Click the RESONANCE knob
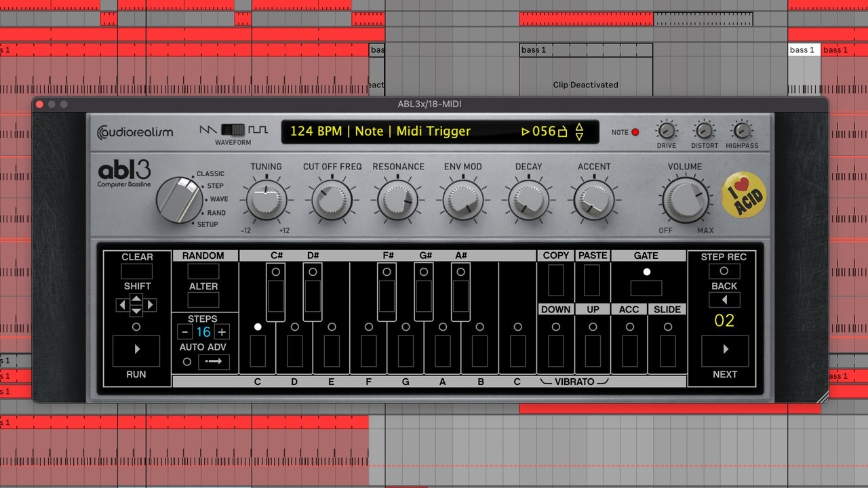Screen dimensions: 868x488 tap(398, 201)
